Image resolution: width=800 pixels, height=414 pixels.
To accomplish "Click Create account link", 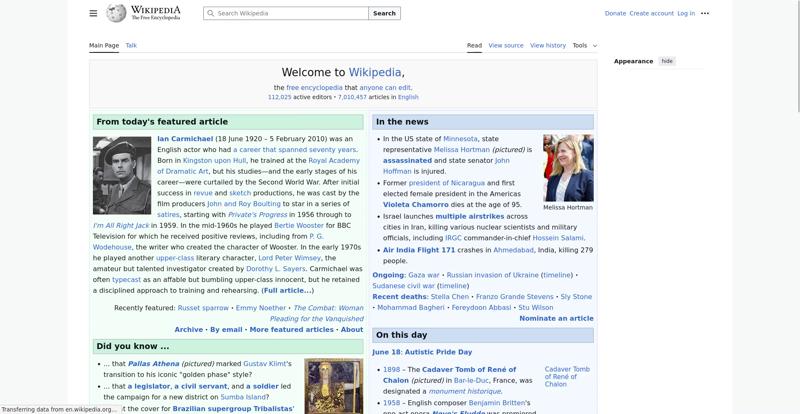I will coord(652,13).
